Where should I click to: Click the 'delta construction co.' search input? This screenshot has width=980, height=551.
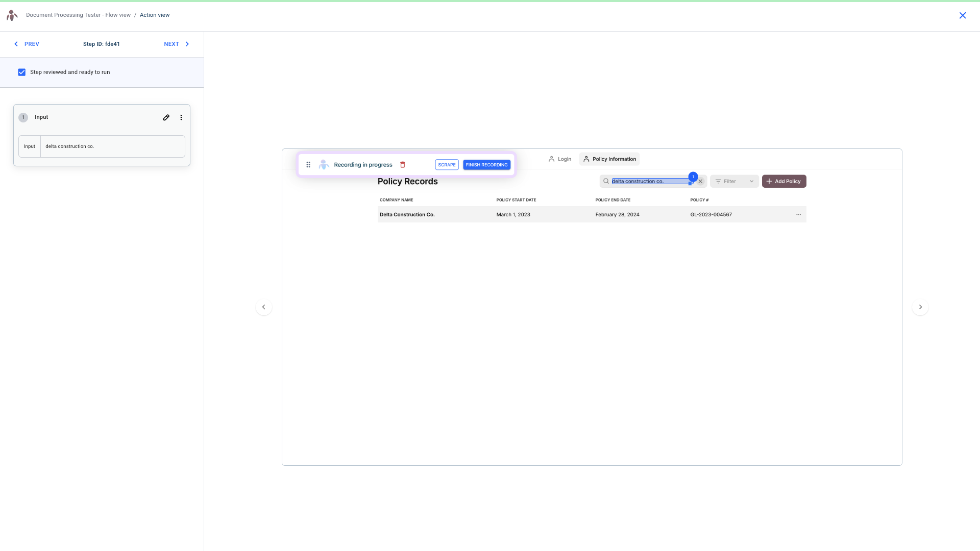[x=648, y=181]
